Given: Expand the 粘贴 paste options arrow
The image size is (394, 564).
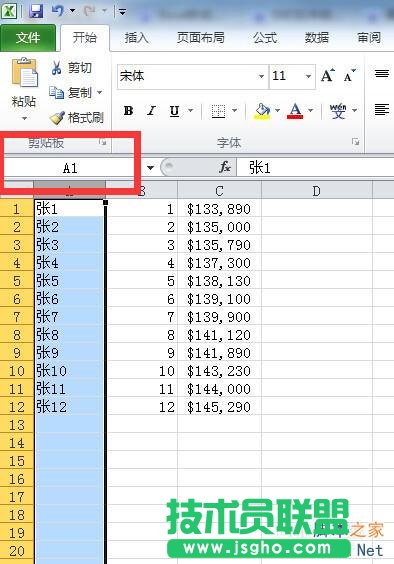Looking at the screenshot, I should 24,118.
